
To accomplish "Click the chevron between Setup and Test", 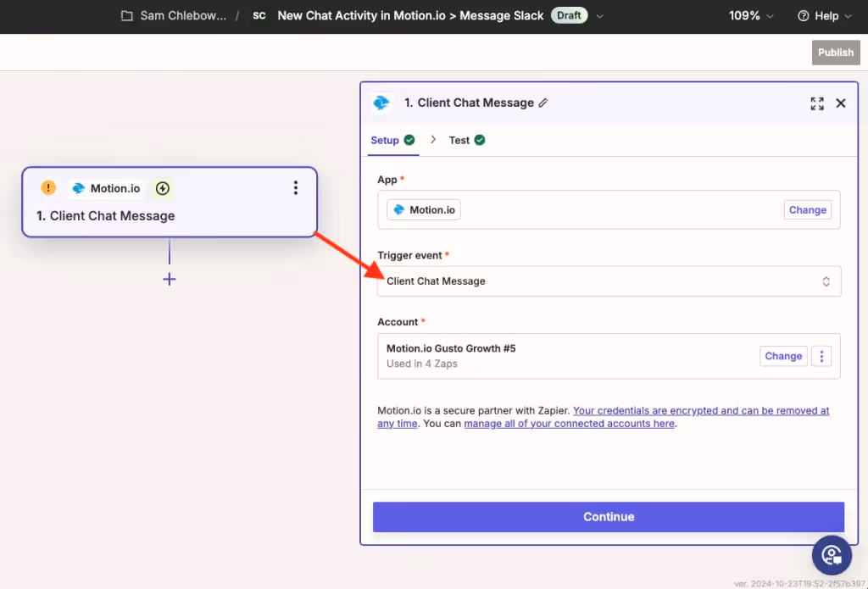I will click(433, 140).
